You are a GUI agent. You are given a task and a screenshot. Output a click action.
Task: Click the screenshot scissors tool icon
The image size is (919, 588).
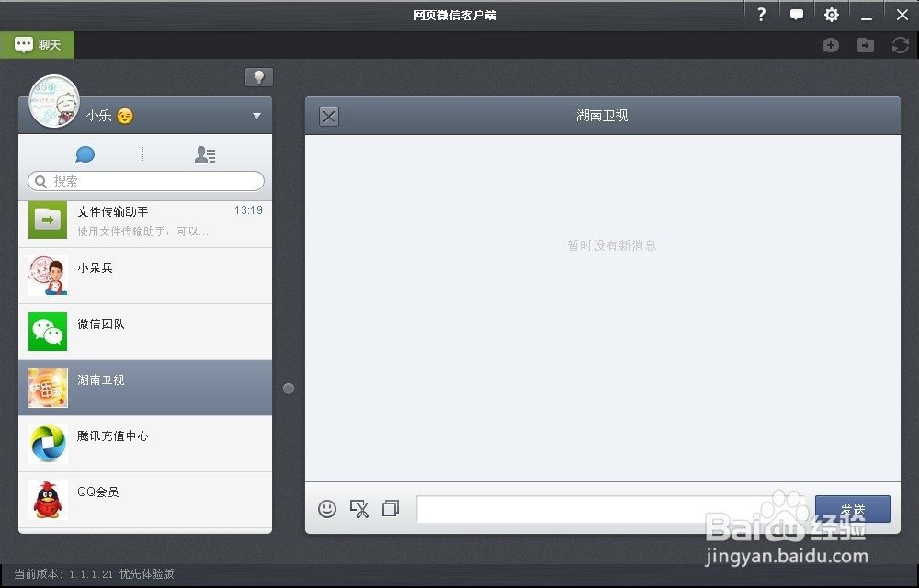(359, 508)
